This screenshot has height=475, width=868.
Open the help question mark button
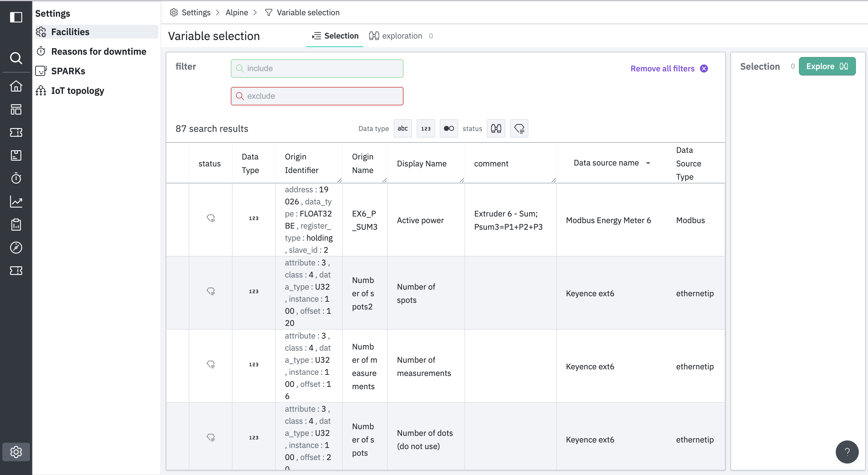pyautogui.click(x=846, y=452)
